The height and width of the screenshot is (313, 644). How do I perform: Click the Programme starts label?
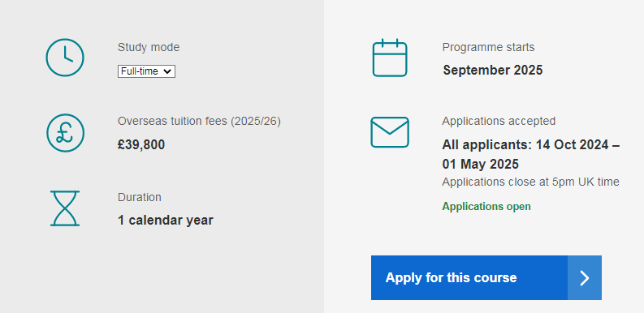point(488,48)
